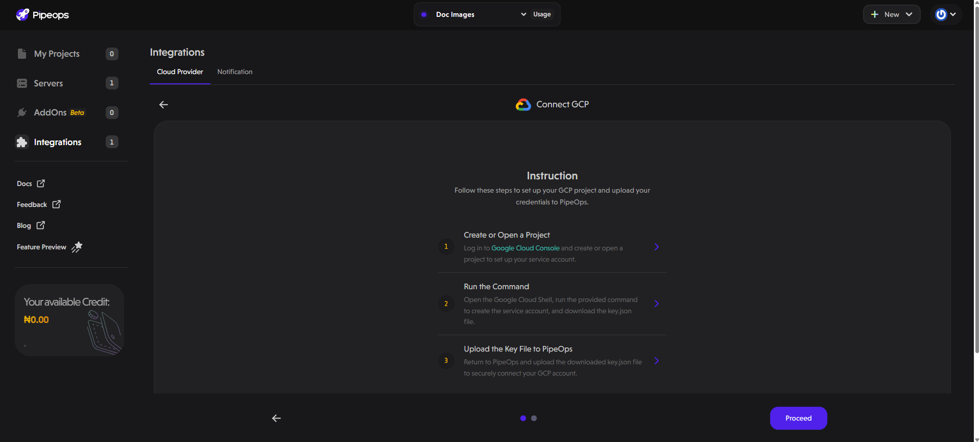Click the AddOns plug icon
This screenshot has height=442, width=980.
(x=22, y=112)
